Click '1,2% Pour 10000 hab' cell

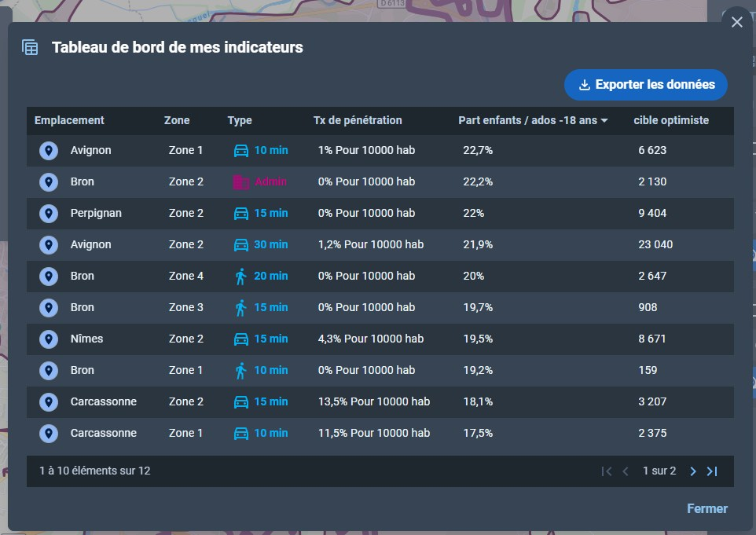point(371,245)
